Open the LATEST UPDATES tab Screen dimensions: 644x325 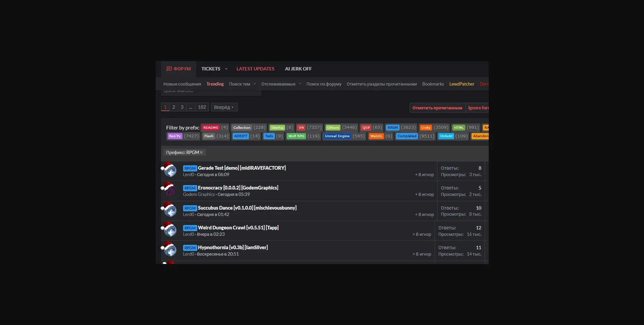tap(255, 69)
